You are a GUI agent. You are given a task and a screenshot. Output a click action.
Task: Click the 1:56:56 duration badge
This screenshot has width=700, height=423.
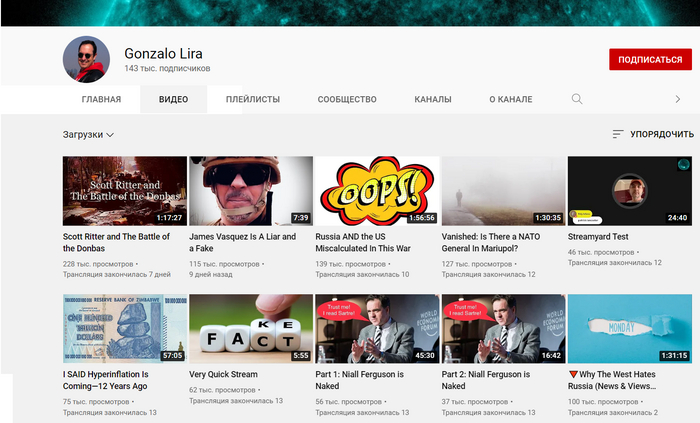422,218
